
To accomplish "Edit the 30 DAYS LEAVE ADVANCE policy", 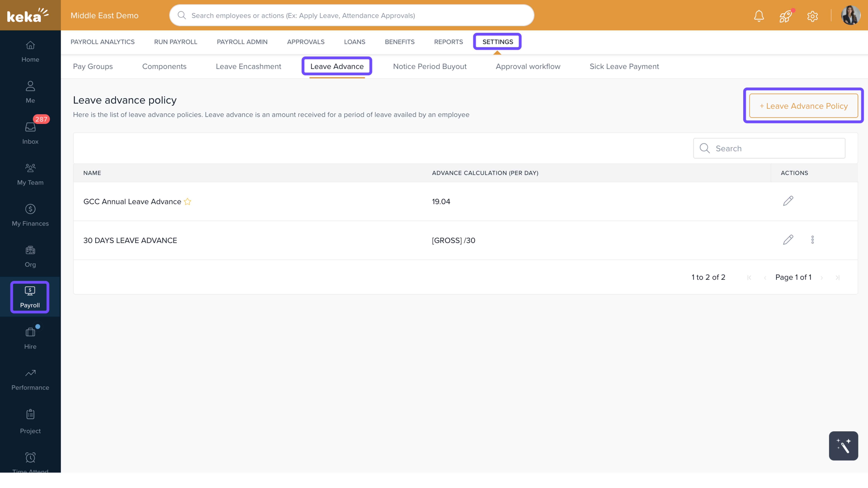I will tap(788, 240).
